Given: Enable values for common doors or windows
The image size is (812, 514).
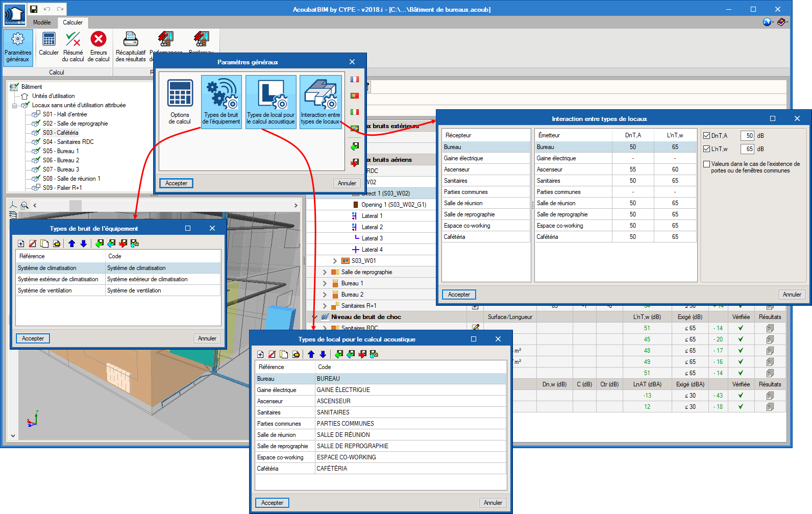Looking at the screenshot, I should tap(707, 164).
